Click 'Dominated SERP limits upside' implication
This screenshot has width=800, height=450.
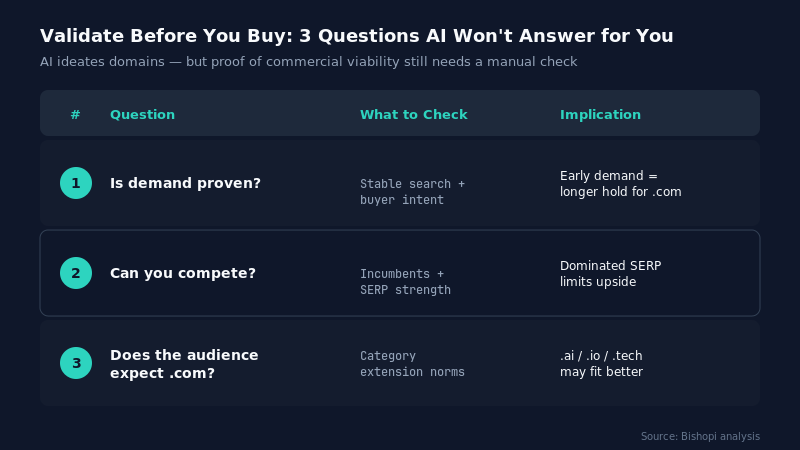coord(610,273)
